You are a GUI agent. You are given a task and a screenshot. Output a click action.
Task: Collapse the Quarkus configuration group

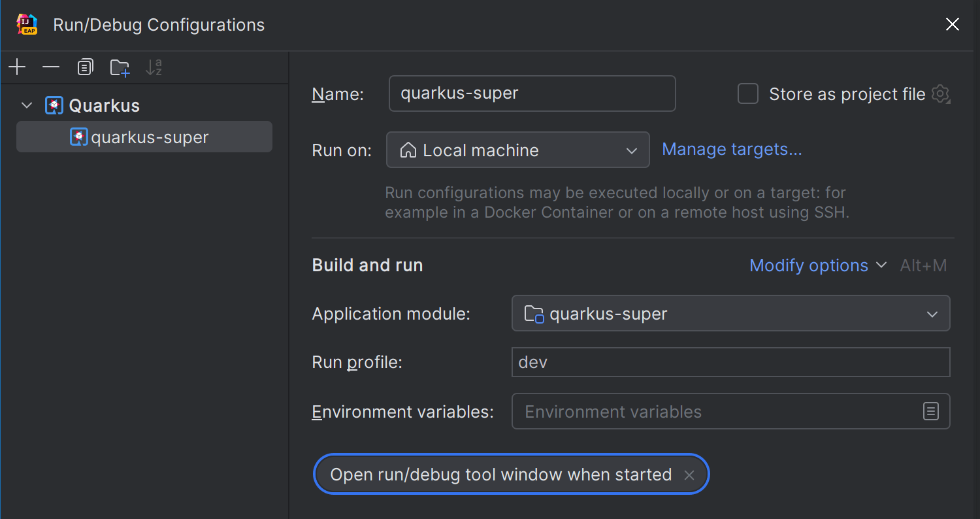pos(27,105)
